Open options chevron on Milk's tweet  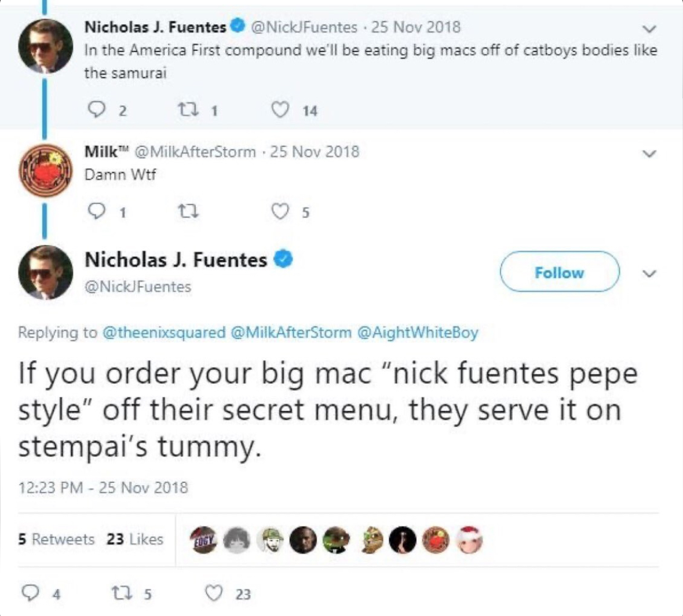tap(649, 153)
